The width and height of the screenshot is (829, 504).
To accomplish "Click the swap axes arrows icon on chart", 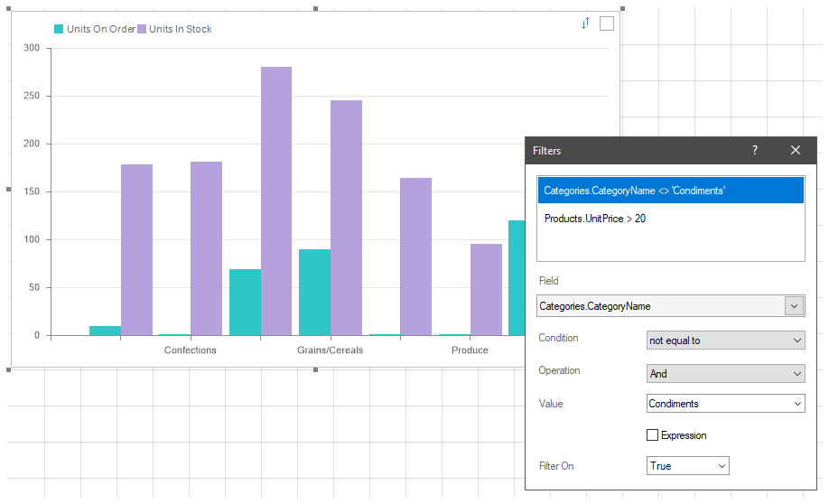I will (585, 23).
